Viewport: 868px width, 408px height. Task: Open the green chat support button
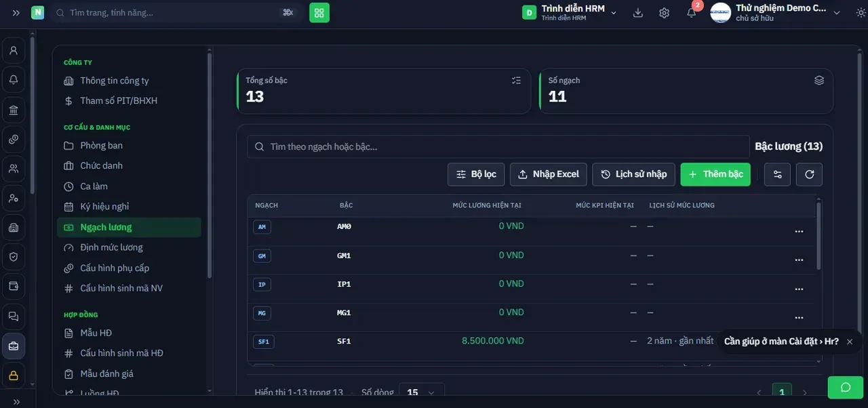(846, 388)
